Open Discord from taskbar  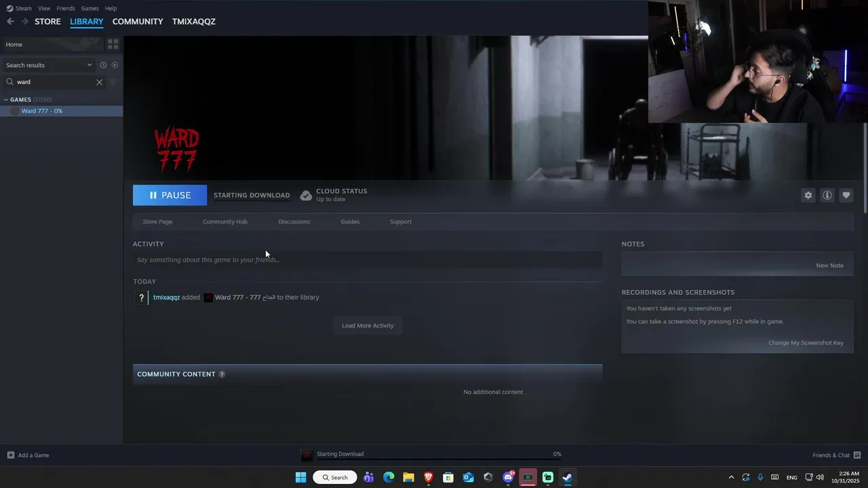(508, 477)
